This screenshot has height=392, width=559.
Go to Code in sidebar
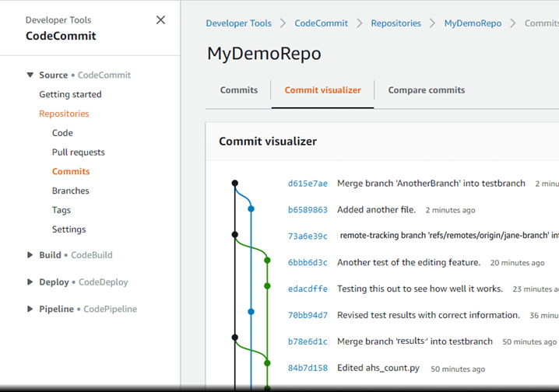pyautogui.click(x=62, y=133)
